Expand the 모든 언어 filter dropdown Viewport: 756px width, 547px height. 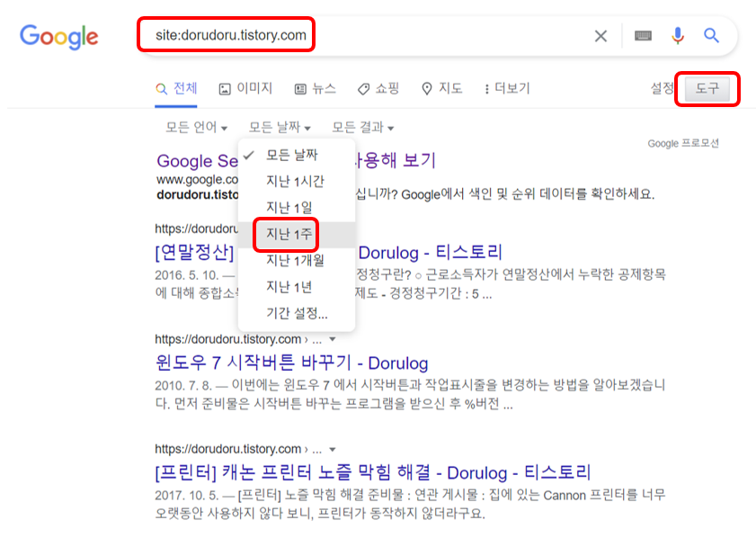tap(196, 128)
